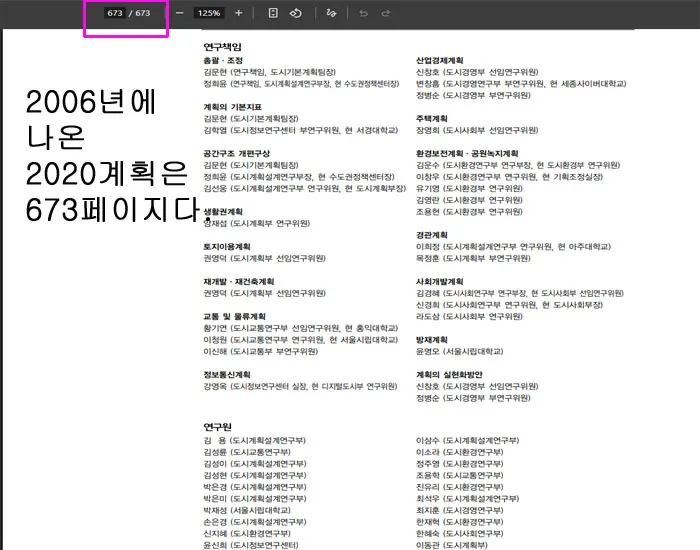Click the heading '공간구조 개편구상'
Screen dimensions: 700x550
237,153
